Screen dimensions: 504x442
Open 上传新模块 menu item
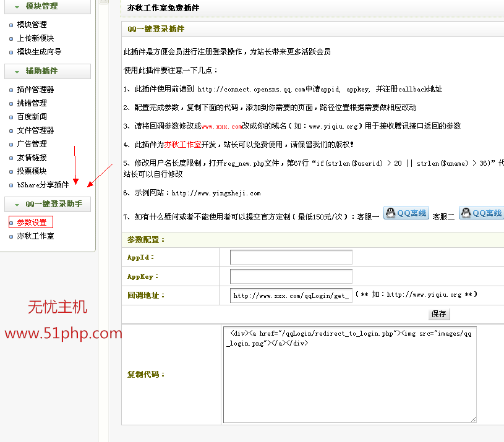click(35, 38)
